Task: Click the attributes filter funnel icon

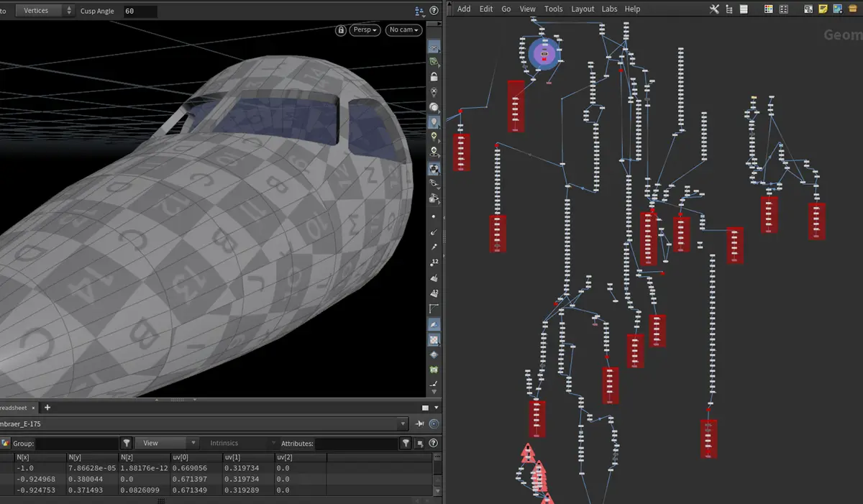Action: pyautogui.click(x=406, y=444)
